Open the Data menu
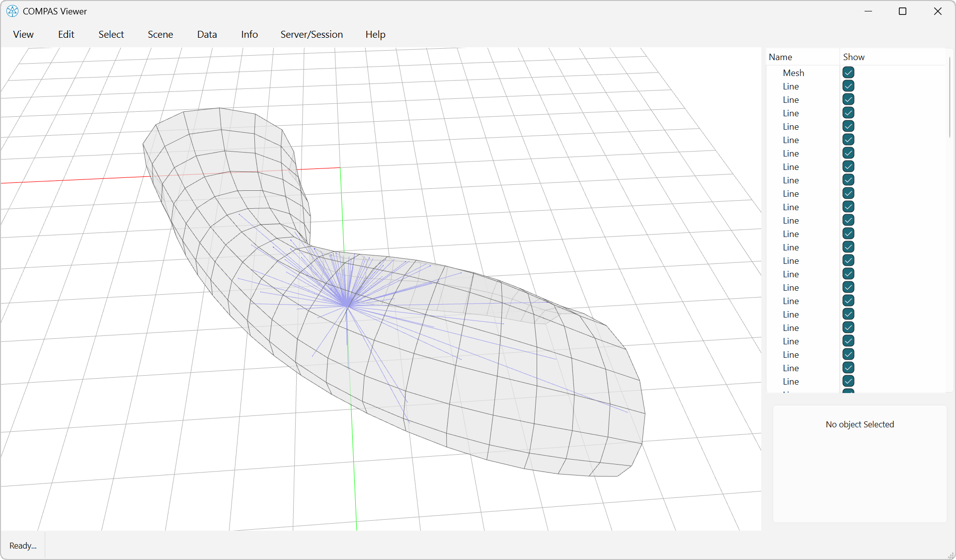This screenshot has width=956, height=560. coord(207,34)
